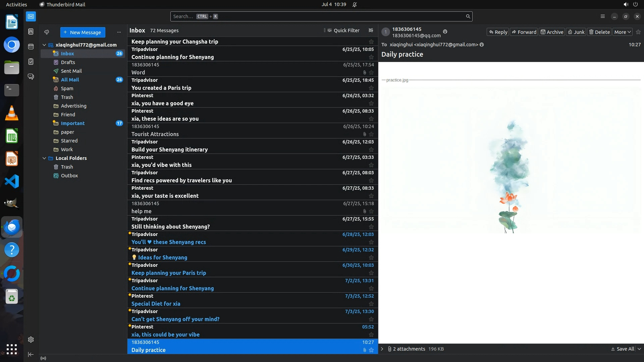Open the Chat space icon

point(31,77)
